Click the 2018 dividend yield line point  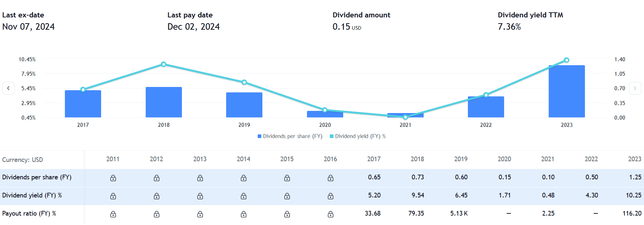(163, 64)
